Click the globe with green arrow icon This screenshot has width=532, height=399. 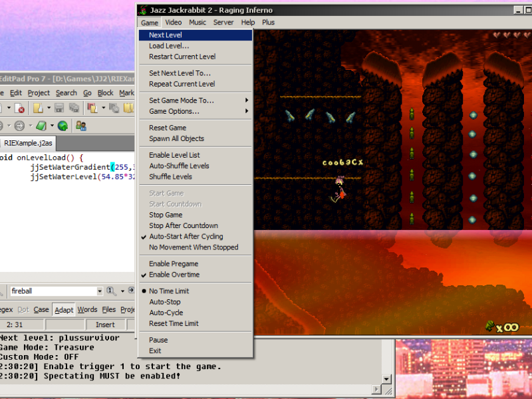click(63, 126)
